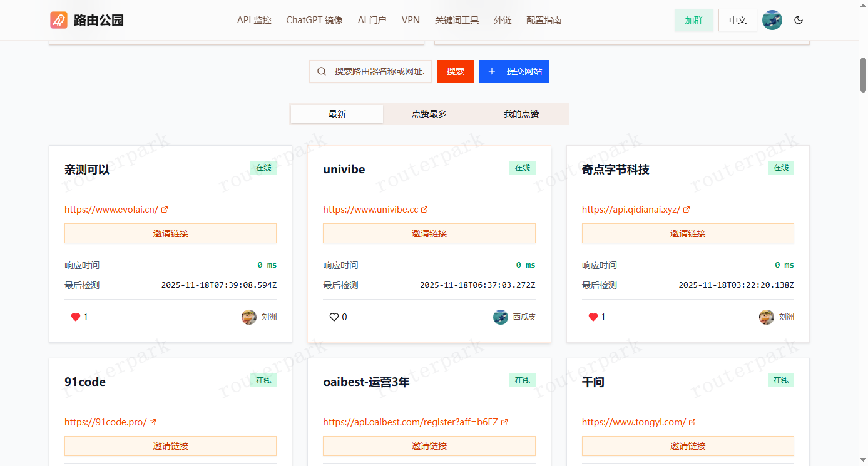Switch to the 我的点赞 tab
The image size is (868, 466).
[x=521, y=114]
